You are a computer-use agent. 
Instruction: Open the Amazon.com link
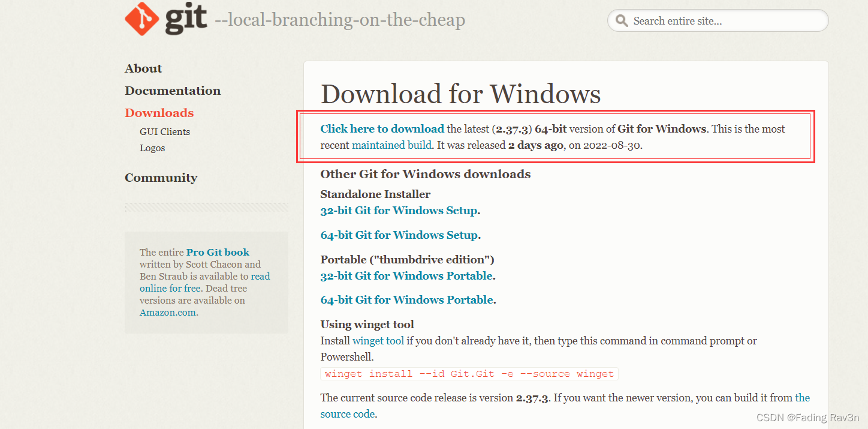168,313
